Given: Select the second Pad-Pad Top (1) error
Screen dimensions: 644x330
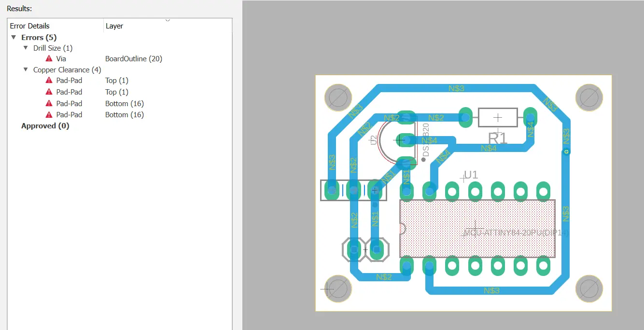Looking at the screenshot, I should (x=69, y=92).
